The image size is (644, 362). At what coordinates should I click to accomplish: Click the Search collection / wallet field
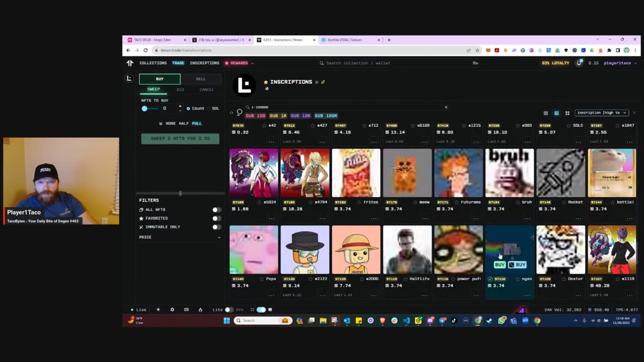[x=397, y=63]
